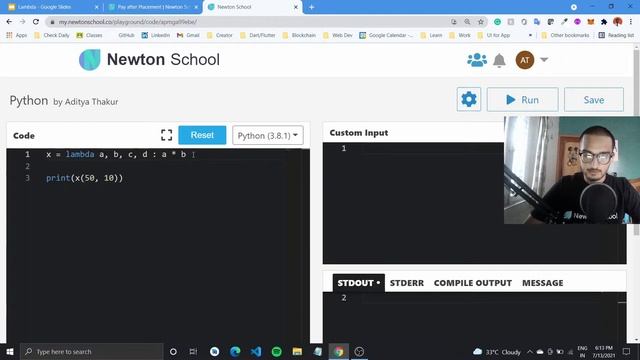Switch to the STDERR tab

(407, 283)
